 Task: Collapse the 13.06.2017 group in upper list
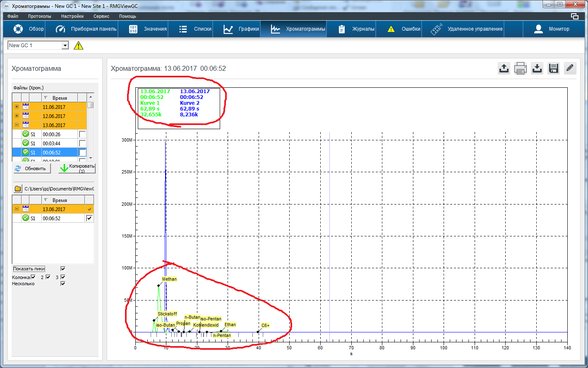[17, 125]
